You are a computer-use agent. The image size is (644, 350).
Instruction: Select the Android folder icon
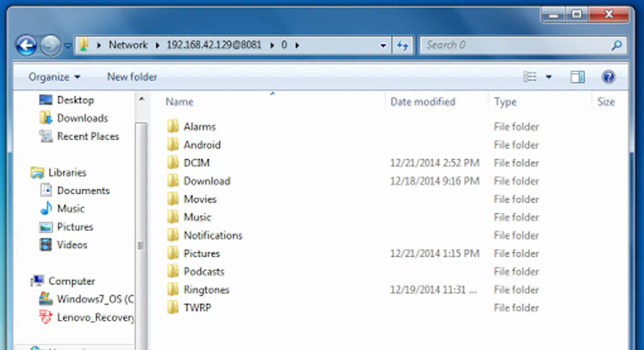coord(173,145)
